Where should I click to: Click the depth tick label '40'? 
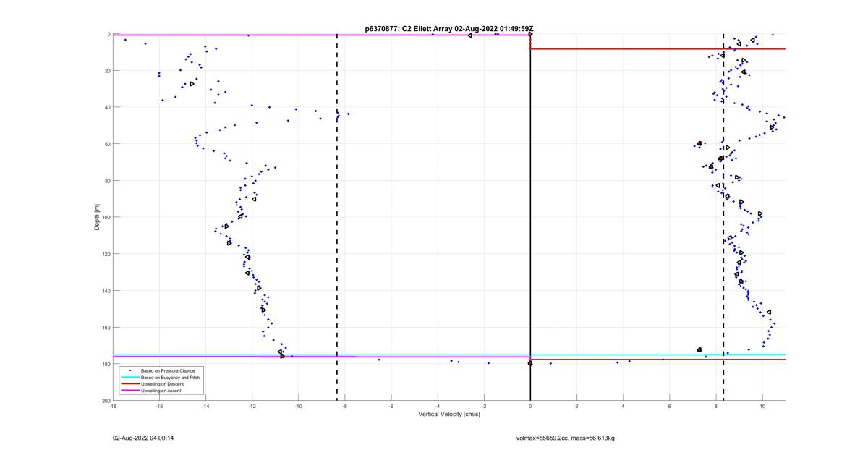pyautogui.click(x=107, y=107)
